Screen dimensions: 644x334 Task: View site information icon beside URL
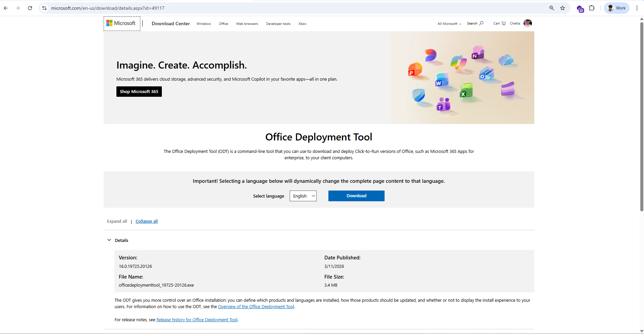(44, 8)
